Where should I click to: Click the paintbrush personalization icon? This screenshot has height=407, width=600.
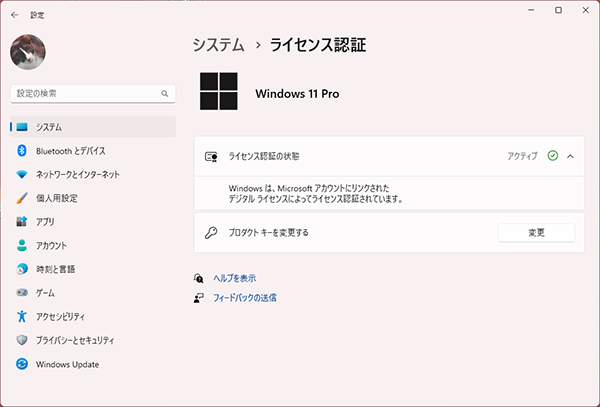coord(22,198)
